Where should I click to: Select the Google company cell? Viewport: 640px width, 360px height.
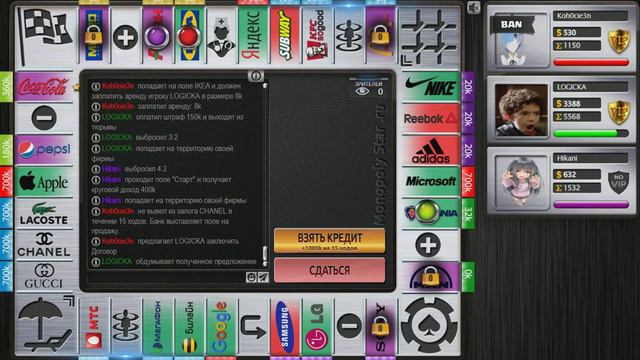(221, 326)
